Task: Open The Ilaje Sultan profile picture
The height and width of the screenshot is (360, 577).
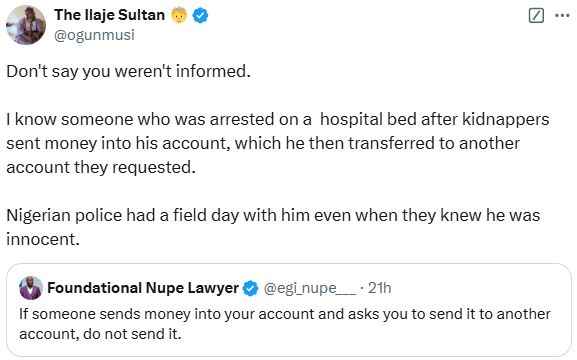Action: tap(26, 25)
